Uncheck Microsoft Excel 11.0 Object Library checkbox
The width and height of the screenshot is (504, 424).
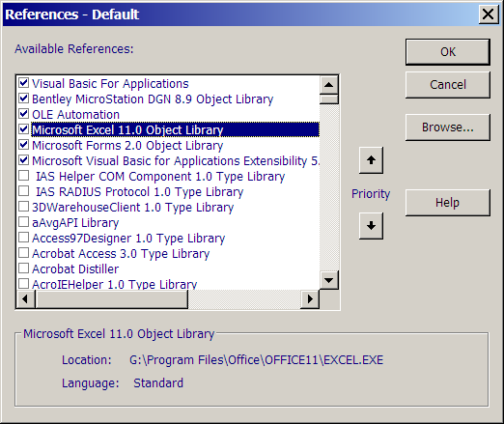coord(23,129)
